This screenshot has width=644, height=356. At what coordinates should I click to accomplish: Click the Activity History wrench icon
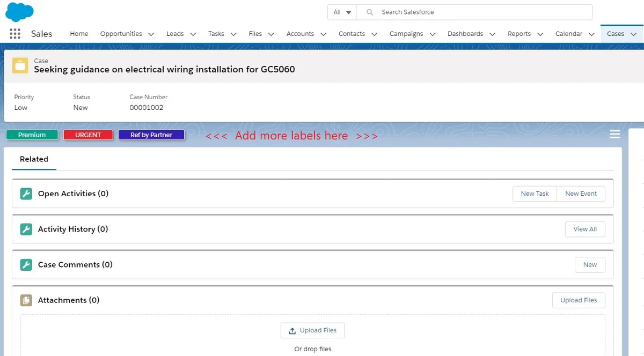[x=26, y=229]
